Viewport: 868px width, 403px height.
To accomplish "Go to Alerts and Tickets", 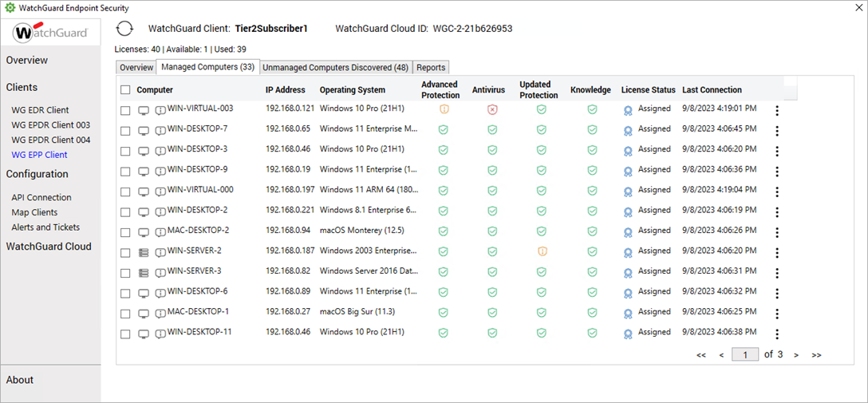I will tap(45, 227).
